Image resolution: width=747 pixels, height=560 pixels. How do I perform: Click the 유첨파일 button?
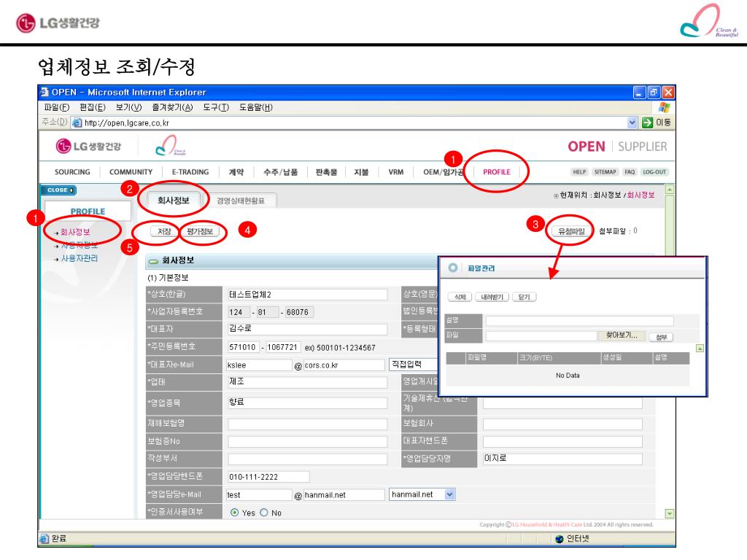tap(571, 231)
